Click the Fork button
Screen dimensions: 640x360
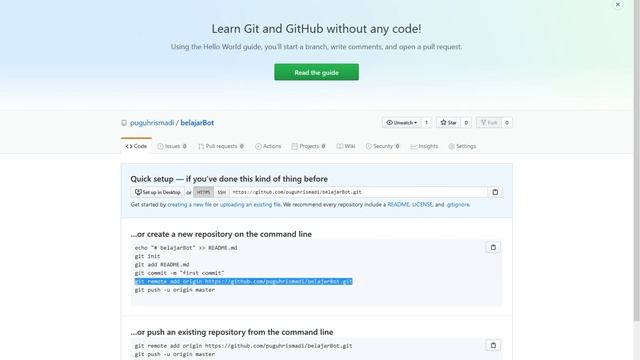[x=489, y=122]
